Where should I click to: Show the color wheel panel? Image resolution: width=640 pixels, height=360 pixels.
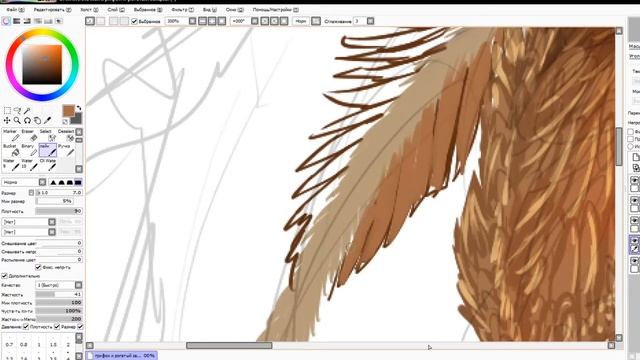pyautogui.click(x=6, y=21)
